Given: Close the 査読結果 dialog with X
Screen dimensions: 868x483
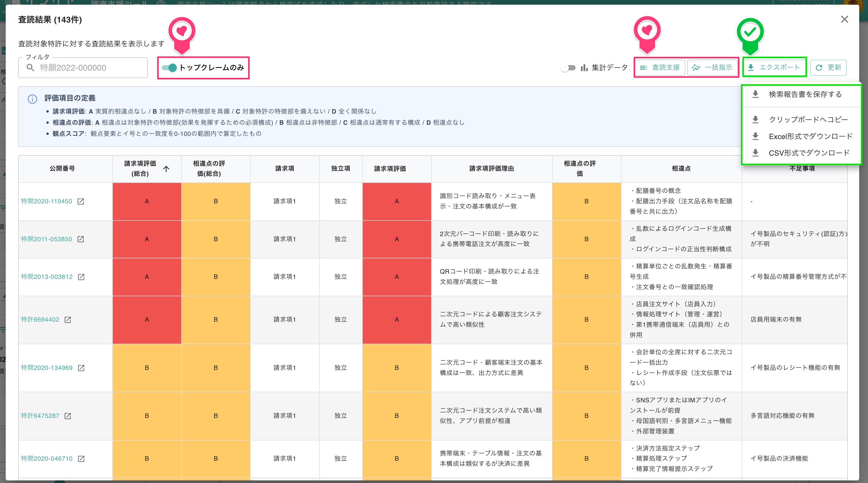Looking at the screenshot, I should click(844, 19).
